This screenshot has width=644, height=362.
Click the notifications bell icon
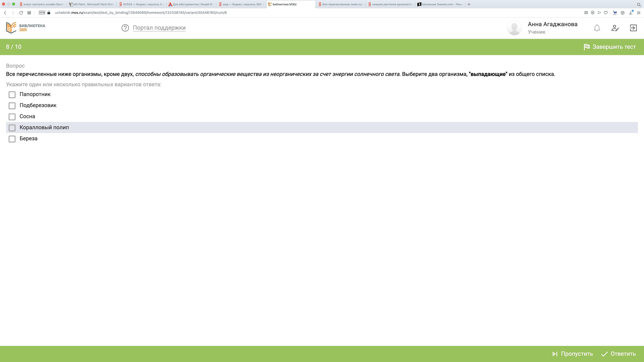(x=597, y=28)
